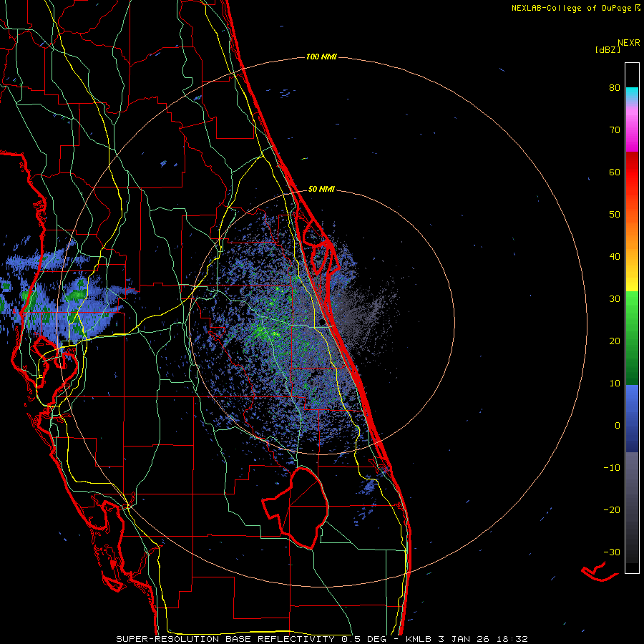Click the red segment of the color bar
644x644 pixels.
(632, 172)
